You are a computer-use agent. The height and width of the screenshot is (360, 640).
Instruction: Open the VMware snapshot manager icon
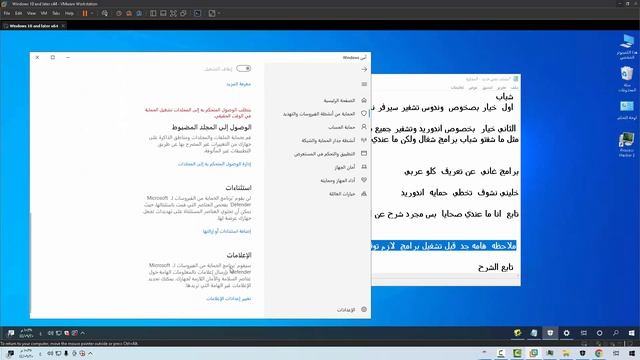point(139,13)
